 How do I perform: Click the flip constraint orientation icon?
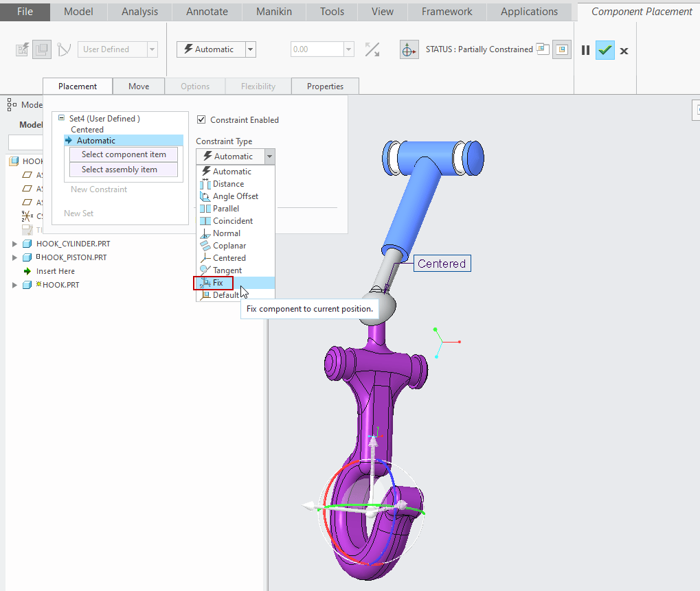point(372,49)
